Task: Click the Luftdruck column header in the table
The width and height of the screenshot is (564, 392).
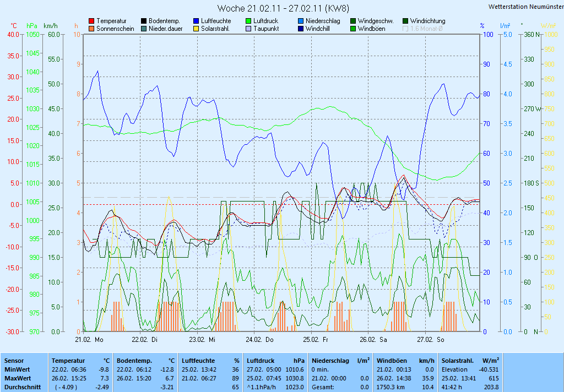Action: pyautogui.click(x=261, y=361)
